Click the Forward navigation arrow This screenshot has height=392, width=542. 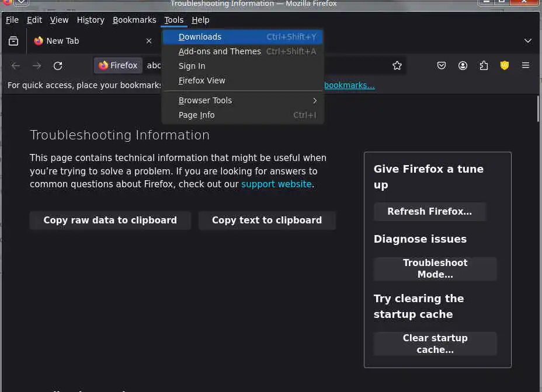37,65
